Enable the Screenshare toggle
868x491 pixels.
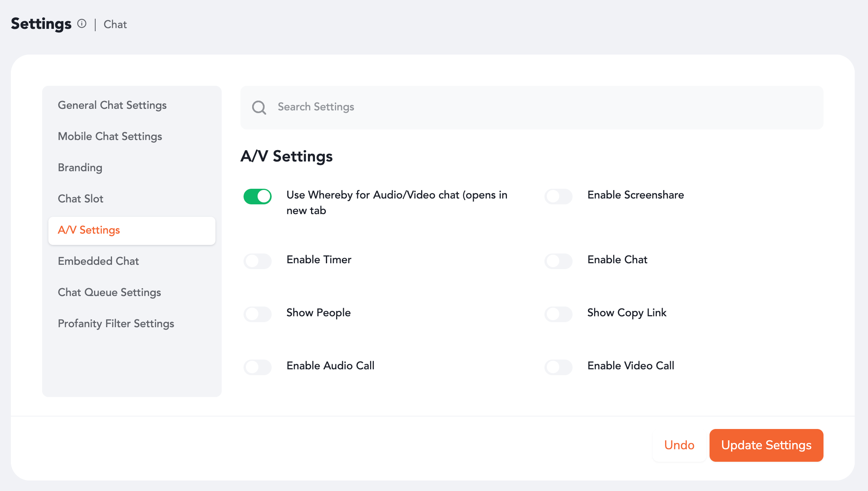pos(559,197)
